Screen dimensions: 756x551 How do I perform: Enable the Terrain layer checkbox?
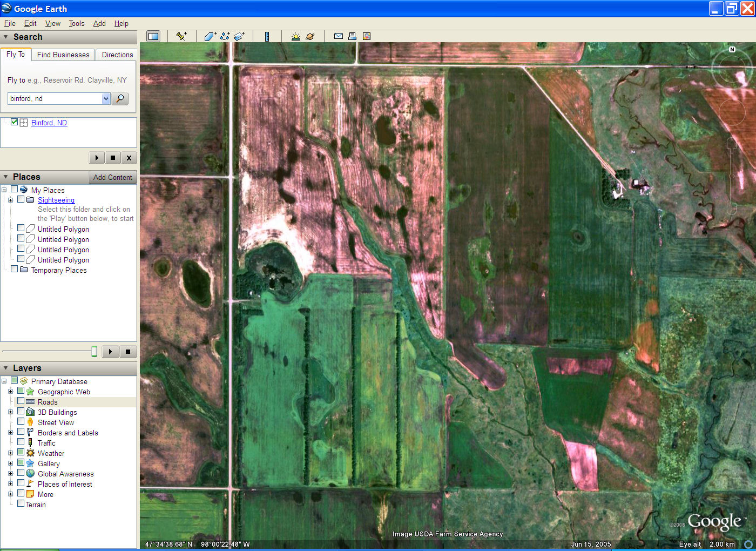coord(21,504)
